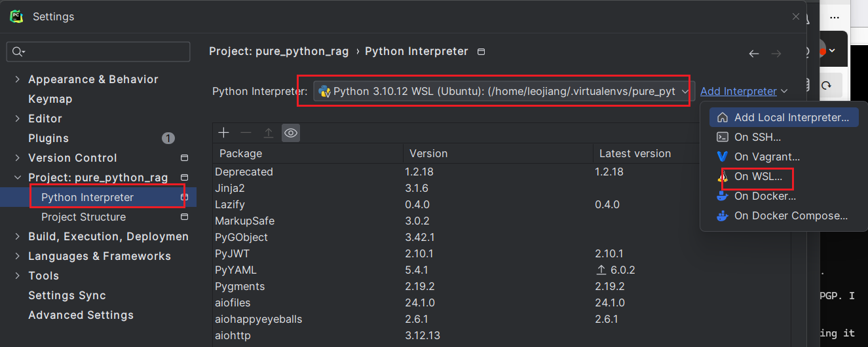Select the aiohappyeyeballs package row

click(x=501, y=319)
